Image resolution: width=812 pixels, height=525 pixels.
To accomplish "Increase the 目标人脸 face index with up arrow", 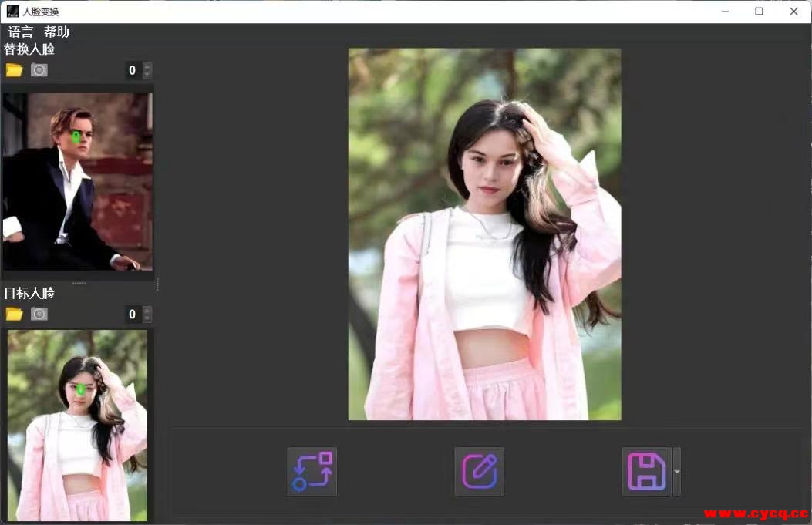I will pos(147,310).
